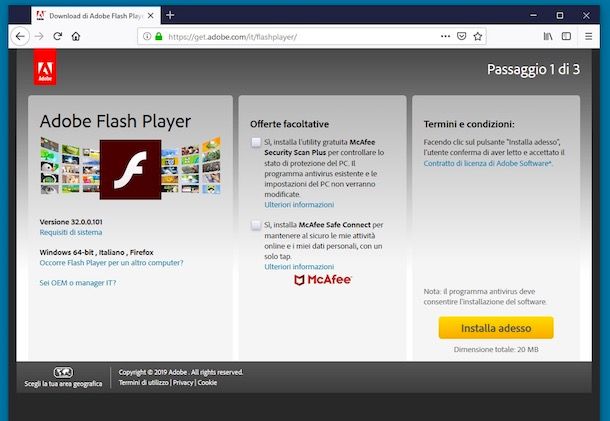Open Occorre Flash Player per un altro computer link
Viewport: 610px width, 421px height.
pos(111,263)
